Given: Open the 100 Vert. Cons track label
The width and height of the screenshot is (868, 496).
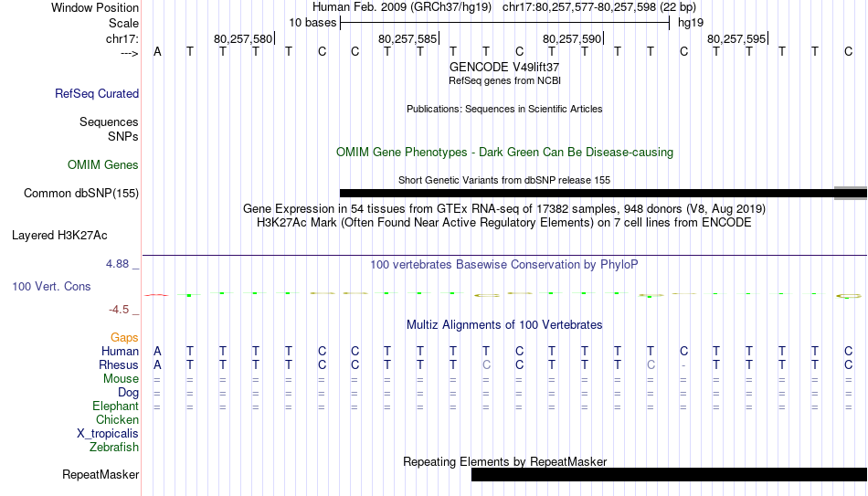Looking at the screenshot, I should [51, 286].
